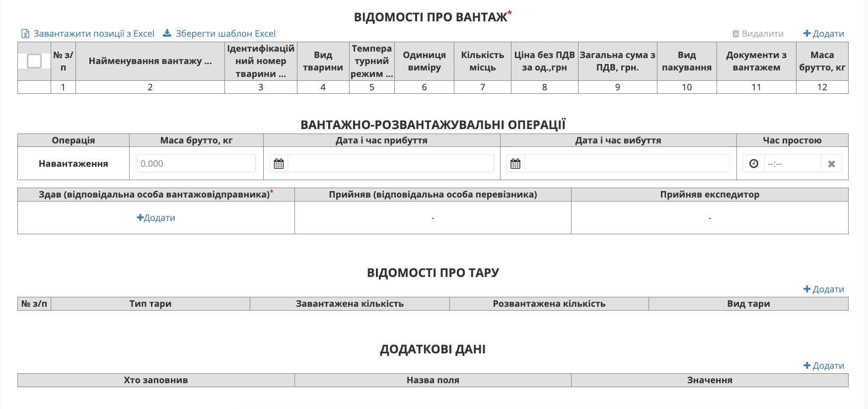Click 'Одиниця виміру' column header
Screen dimensions: 868x409
point(424,61)
